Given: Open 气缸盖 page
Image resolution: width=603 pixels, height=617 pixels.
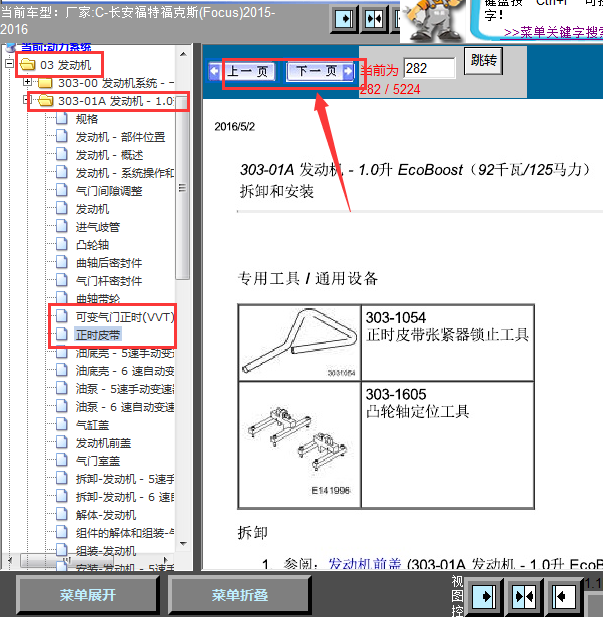Looking at the screenshot, I should (x=92, y=425).
